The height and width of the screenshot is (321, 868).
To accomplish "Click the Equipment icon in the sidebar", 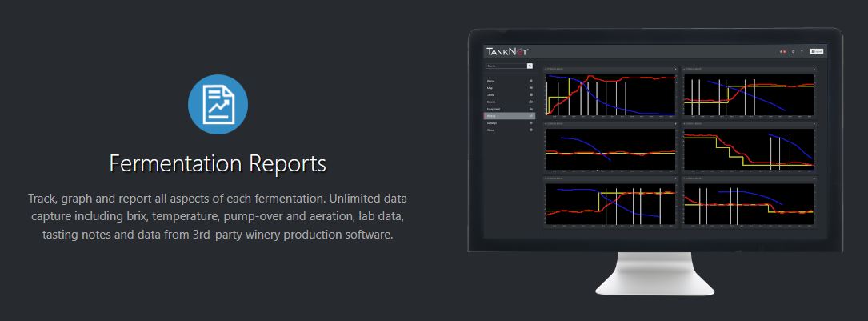I will point(531,110).
